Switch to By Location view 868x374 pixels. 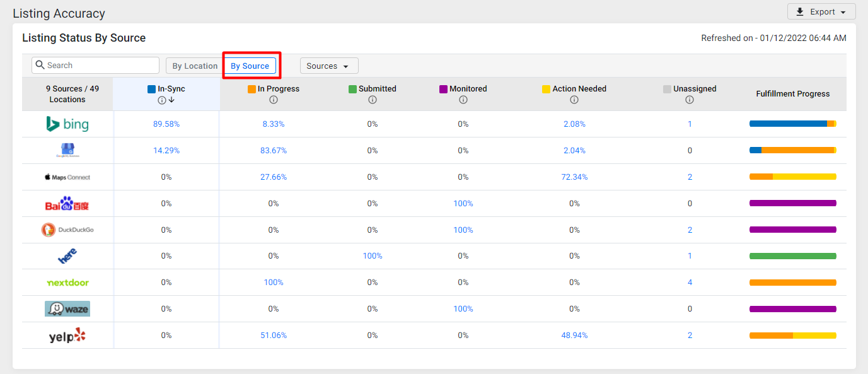click(x=195, y=66)
